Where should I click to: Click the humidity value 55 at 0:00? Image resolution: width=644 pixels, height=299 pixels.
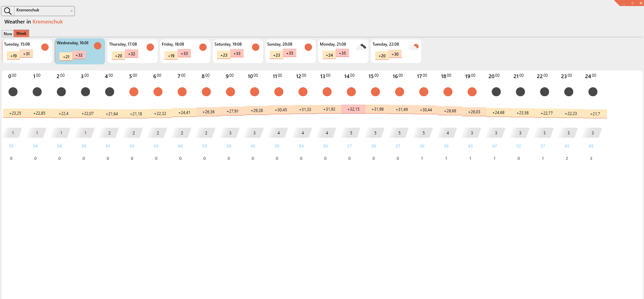pyautogui.click(x=11, y=146)
